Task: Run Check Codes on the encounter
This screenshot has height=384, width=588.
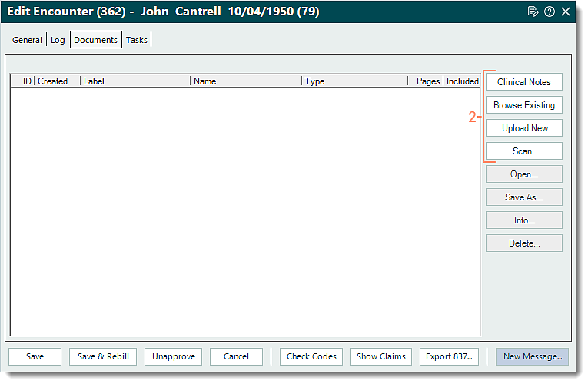Action: [x=311, y=356]
